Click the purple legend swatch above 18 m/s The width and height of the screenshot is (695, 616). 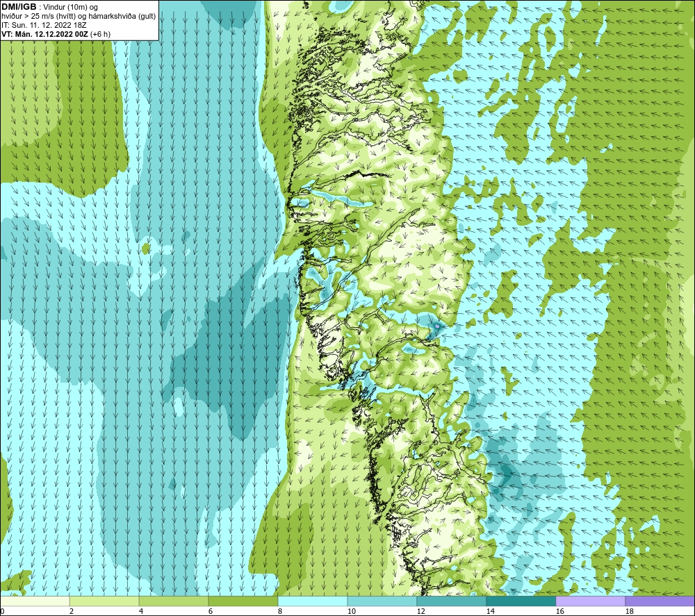click(x=660, y=601)
